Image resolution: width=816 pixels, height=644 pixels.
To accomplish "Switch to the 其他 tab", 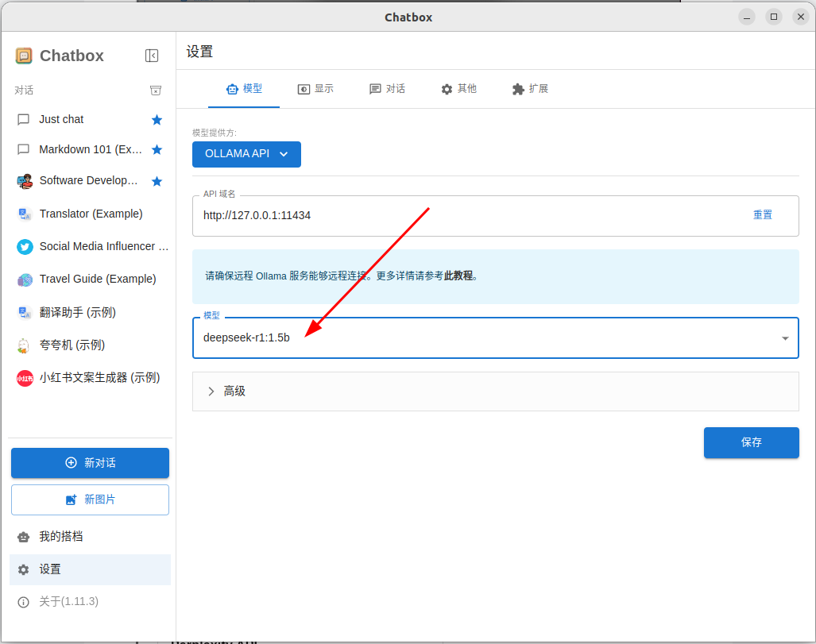I will [458, 89].
